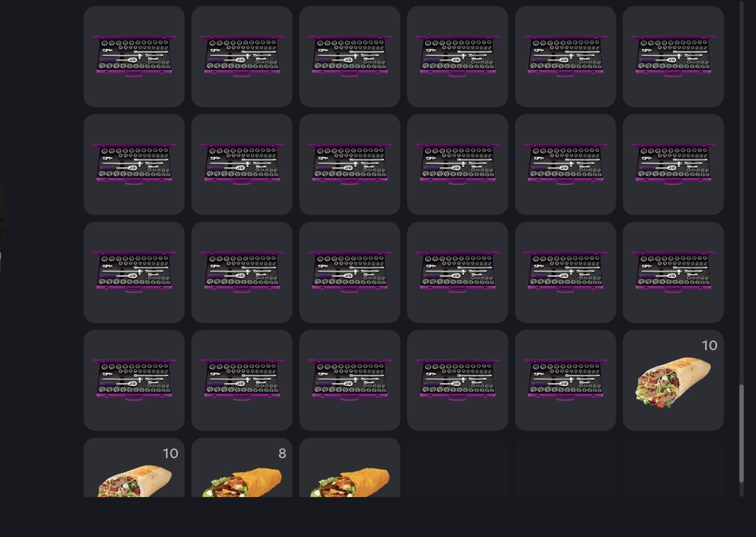Screen dimensions: 756x537
Task: Click the last empty slot in bottom row
Action: [673, 467]
